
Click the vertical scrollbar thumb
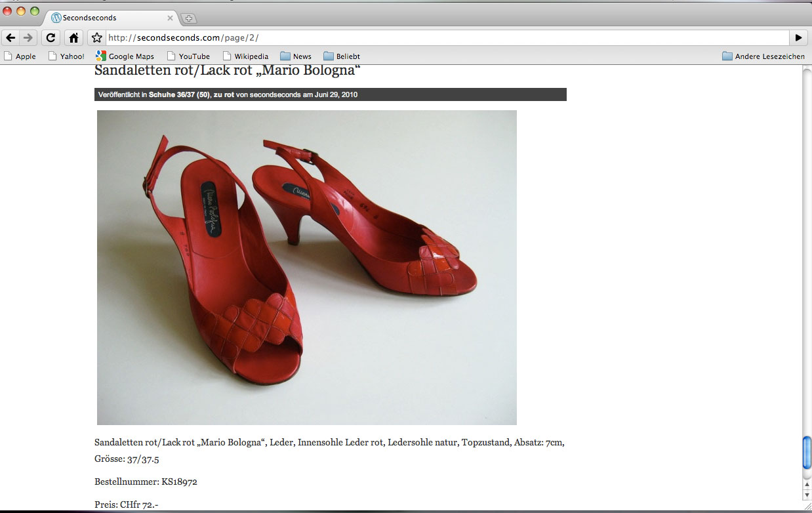(x=807, y=453)
